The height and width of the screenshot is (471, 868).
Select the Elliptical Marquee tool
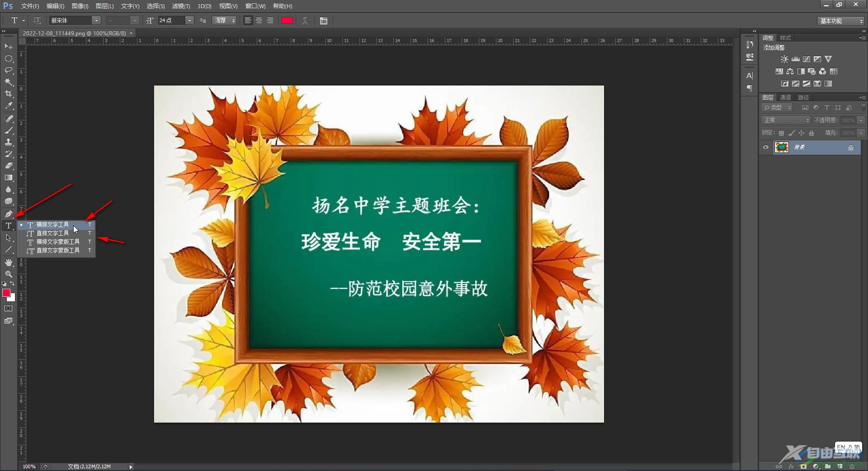9,58
